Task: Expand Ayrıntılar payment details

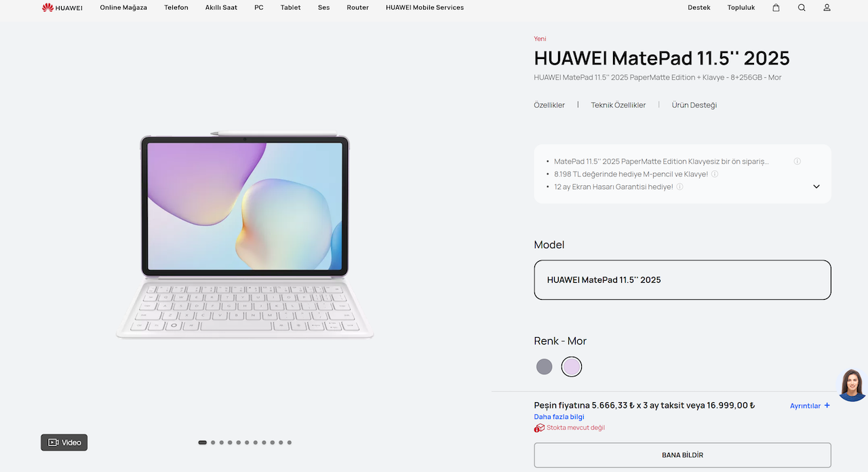Action: pyautogui.click(x=810, y=406)
